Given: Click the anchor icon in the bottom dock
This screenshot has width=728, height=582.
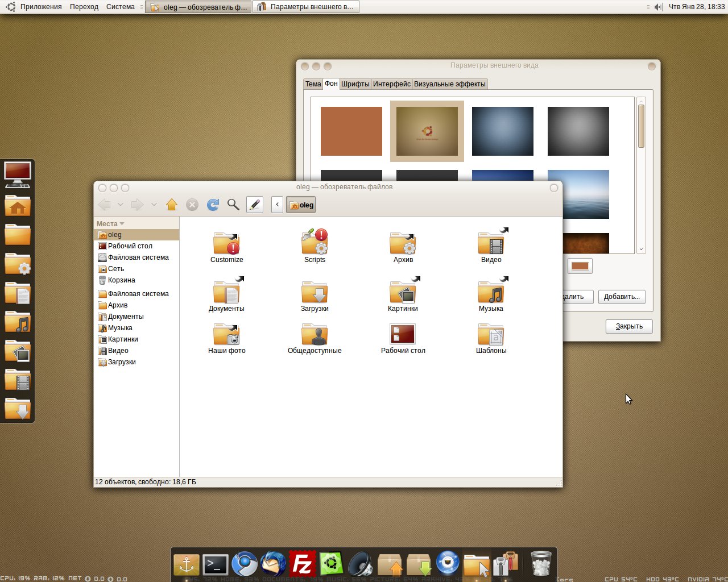Looking at the screenshot, I should click(x=187, y=564).
